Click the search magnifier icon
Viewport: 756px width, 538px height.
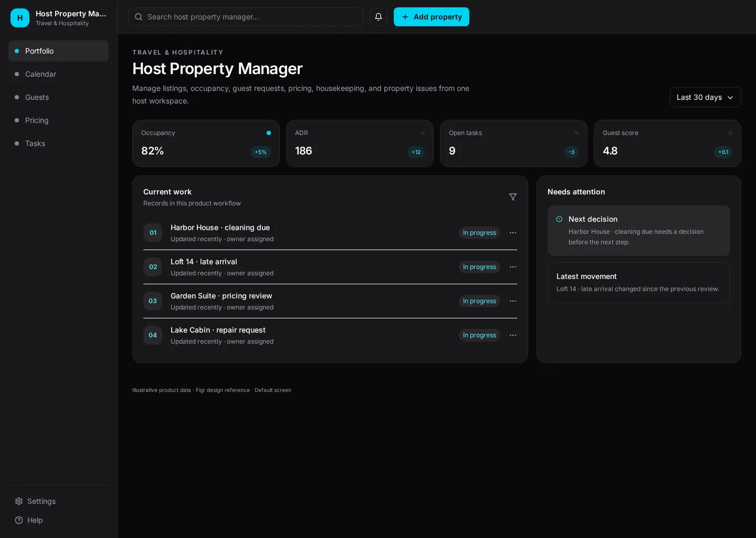click(x=139, y=17)
